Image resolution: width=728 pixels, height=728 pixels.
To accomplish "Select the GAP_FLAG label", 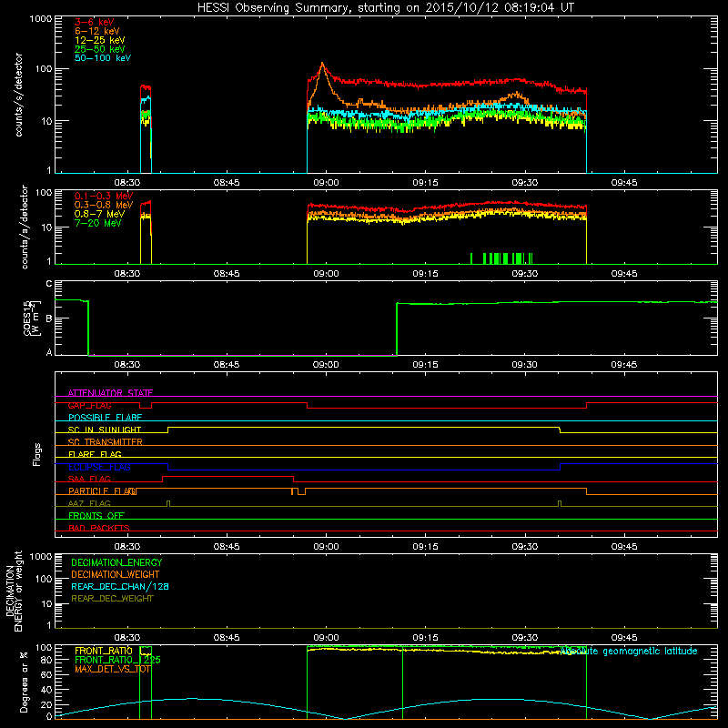I will (x=89, y=405).
